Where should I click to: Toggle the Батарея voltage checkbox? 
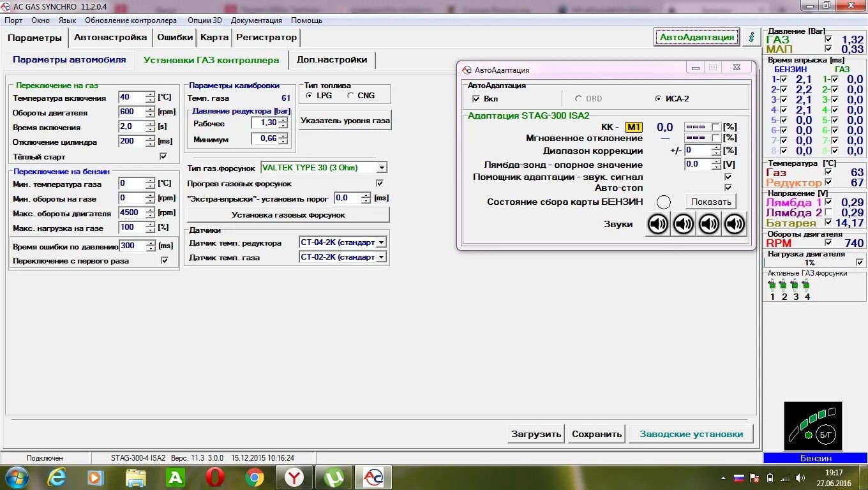pyautogui.click(x=828, y=223)
